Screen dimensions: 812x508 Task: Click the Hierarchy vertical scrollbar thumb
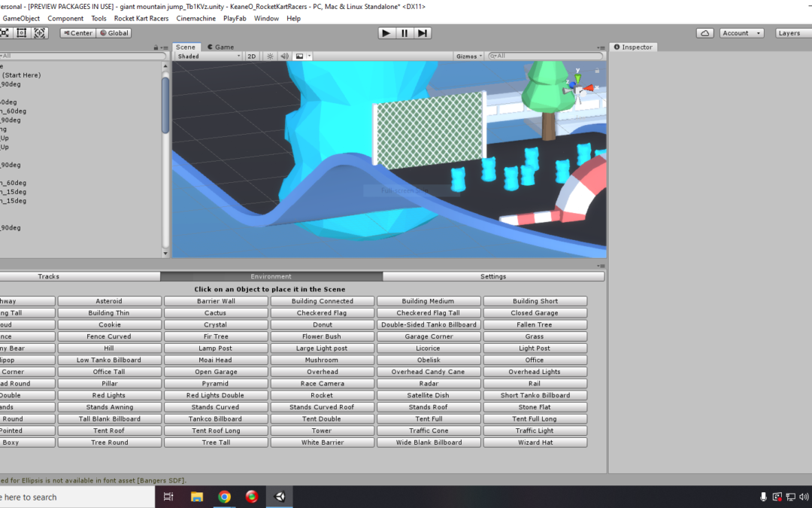(165, 105)
